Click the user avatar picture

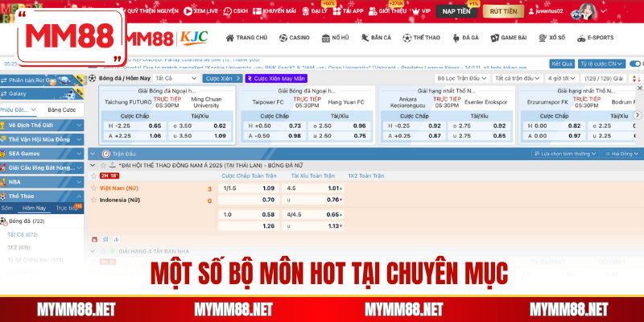tap(588, 11)
